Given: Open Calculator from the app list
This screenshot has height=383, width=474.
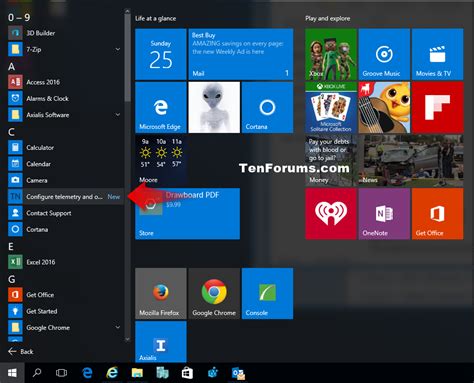Looking at the screenshot, I should (65, 147).
